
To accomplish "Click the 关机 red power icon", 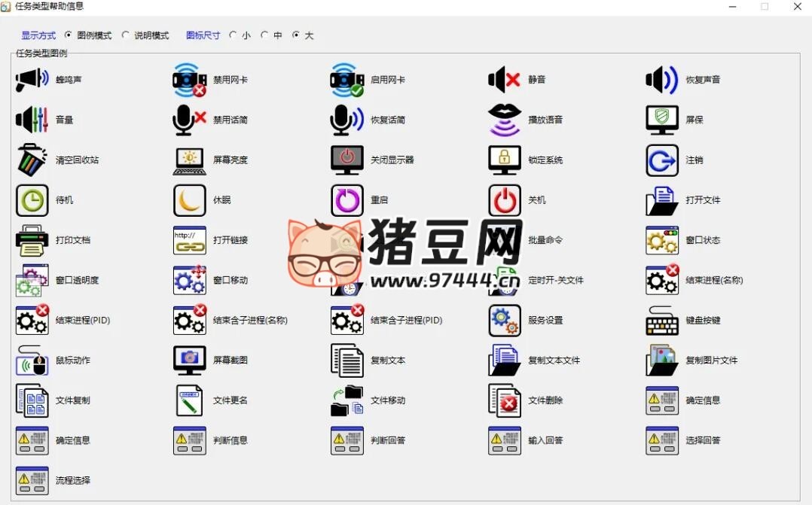I will [x=504, y=200].
